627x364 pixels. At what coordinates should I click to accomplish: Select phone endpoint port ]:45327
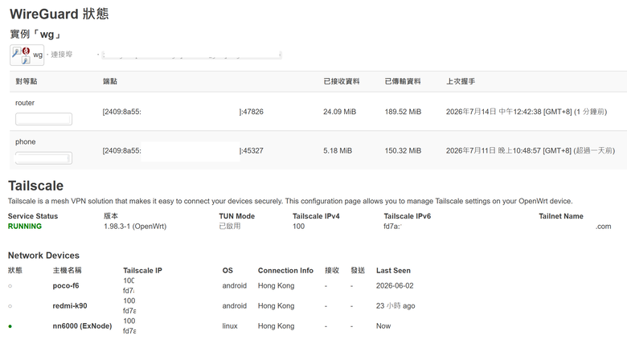tap(251, 150)
